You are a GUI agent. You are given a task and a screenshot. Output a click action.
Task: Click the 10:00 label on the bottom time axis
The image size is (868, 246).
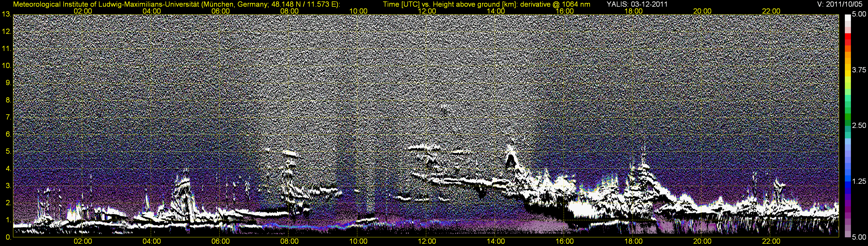click(x=358, y=241)
